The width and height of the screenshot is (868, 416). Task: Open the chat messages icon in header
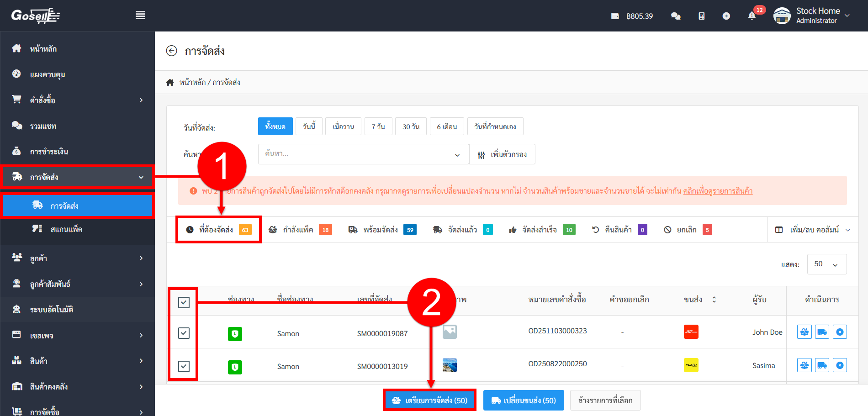[x=676, y=16]
